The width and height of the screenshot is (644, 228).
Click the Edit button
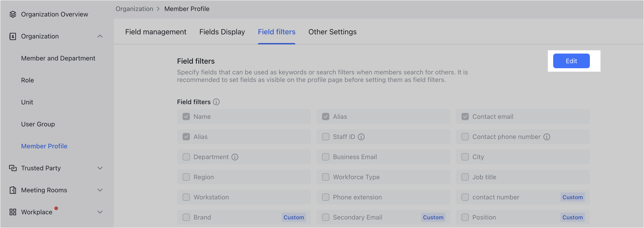pyautogui.click(x=571, y=61)
